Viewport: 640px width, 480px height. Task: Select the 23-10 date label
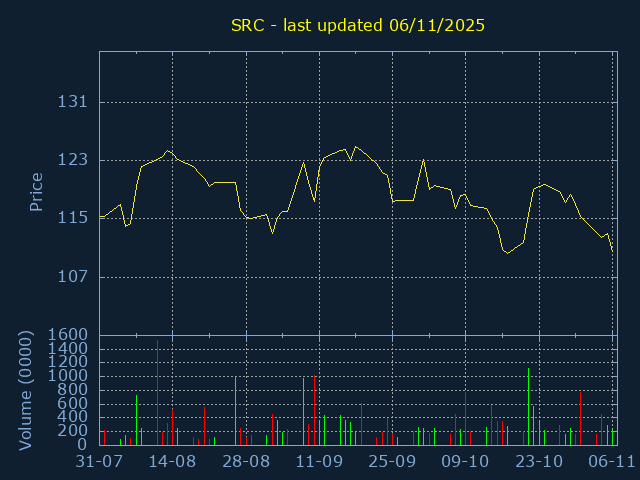(x=539, y=462)
